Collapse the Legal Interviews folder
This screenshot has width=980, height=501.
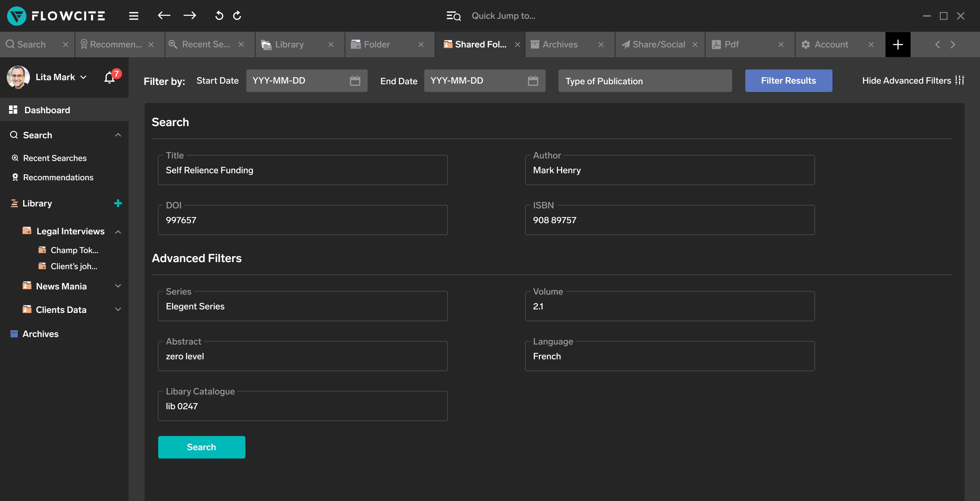(x=118, y=232)
